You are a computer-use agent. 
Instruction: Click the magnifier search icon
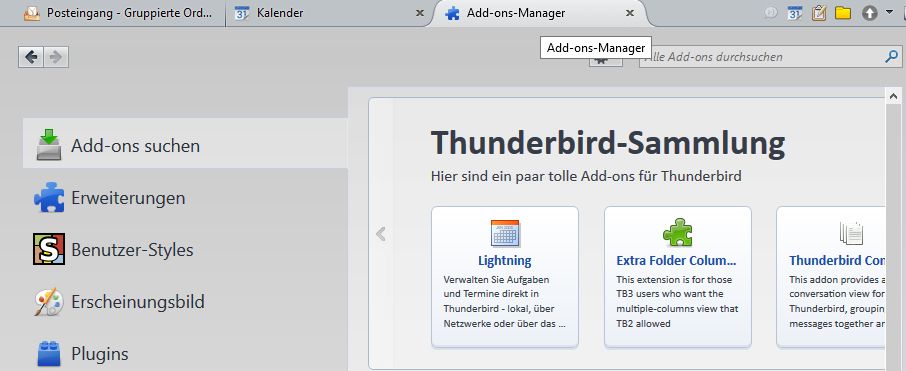(892, 57)
